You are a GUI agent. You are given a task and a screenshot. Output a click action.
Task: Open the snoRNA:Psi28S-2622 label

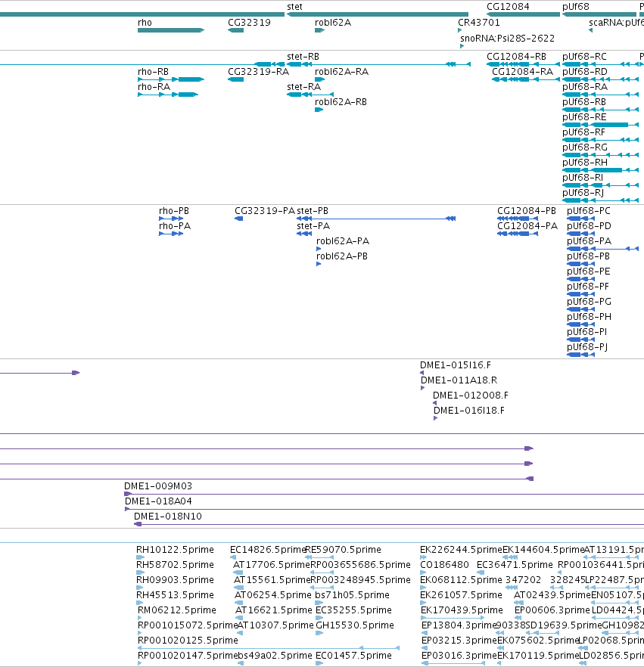coord(507,39)
